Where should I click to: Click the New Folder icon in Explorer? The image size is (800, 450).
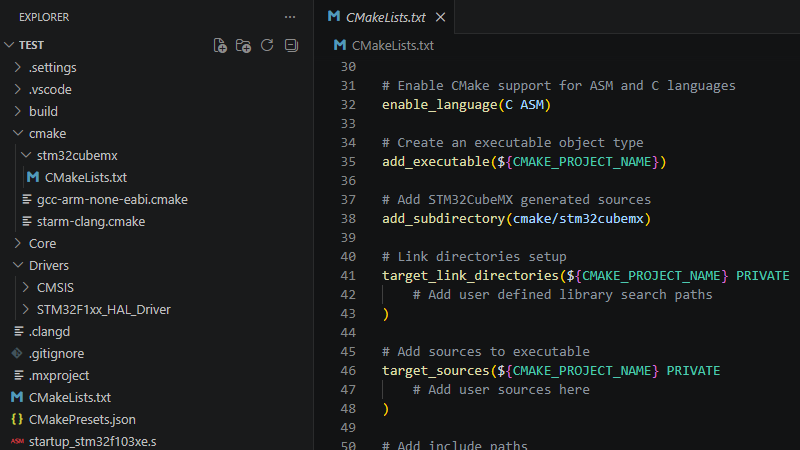[243, 45]
